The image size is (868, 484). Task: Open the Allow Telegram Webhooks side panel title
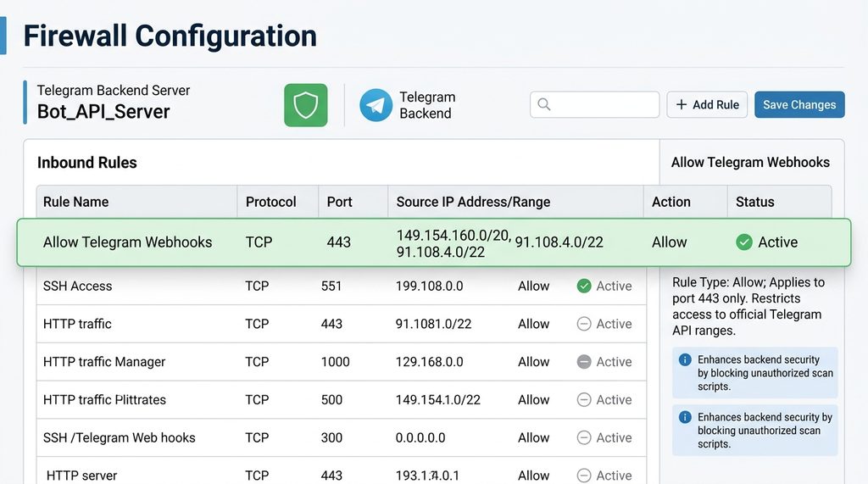click(x=750, y=162)
